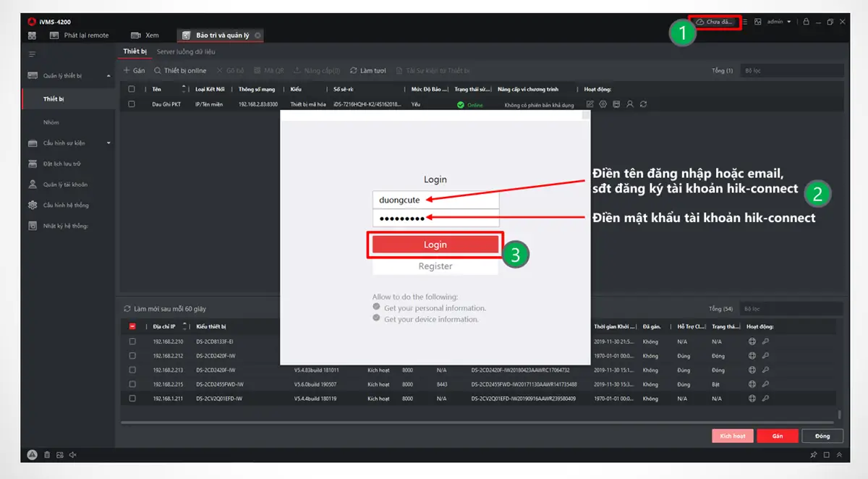
Task: Open remote configuration gear for Dau Ghi PKT
Action: pos(603,104)
